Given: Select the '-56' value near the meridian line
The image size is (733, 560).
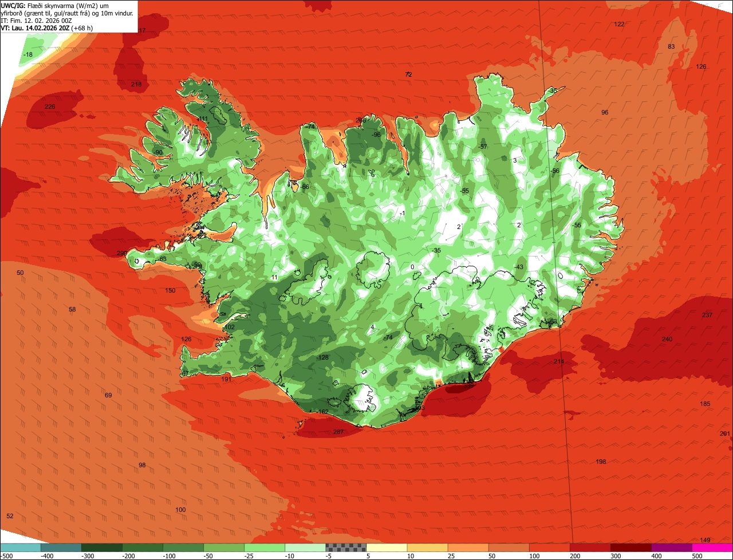Looking at the screenshot, I should pos(554,171).
